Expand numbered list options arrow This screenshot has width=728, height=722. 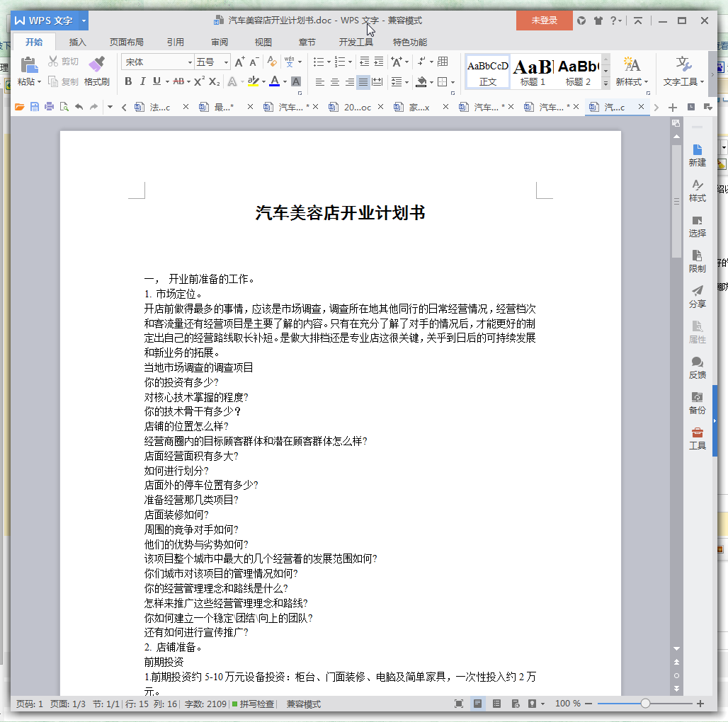pyautogui.click(x=350, y=62)
